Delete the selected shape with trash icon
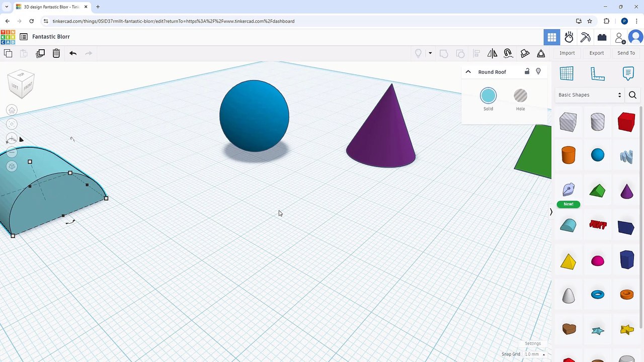This screenshot has width=644, height=362. 56,53
